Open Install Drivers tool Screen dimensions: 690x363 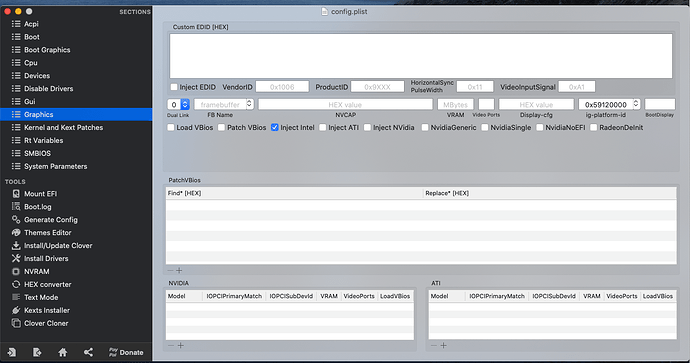pyautogui.click(x=46, y=258)
